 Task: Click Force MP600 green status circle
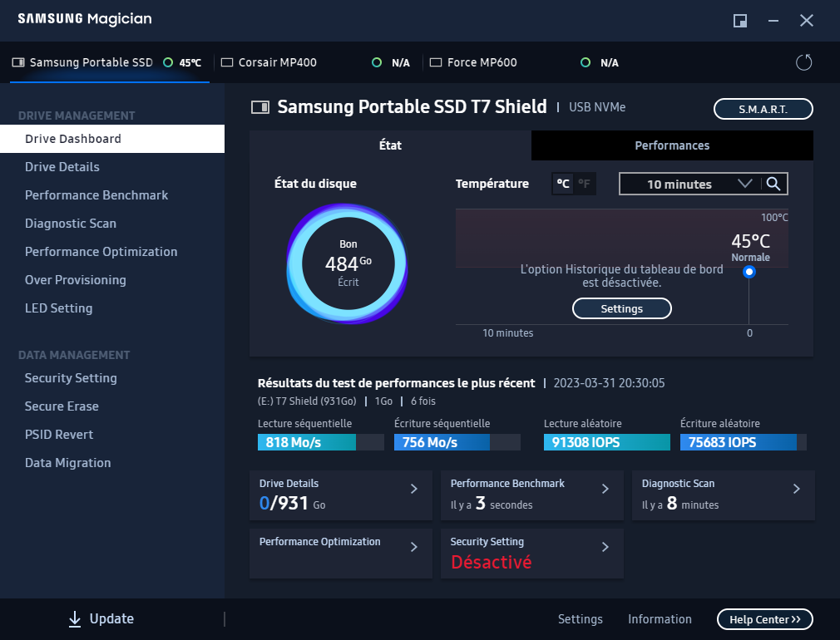tap(586, 62)
